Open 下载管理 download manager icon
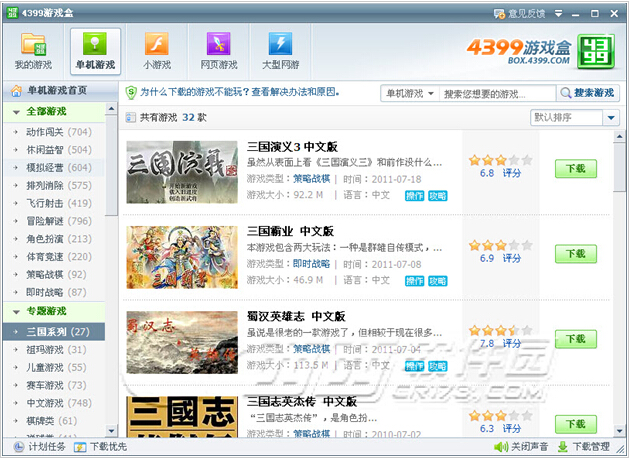Image resolution: width=630 pixels, height=461 pixels. point(563,447)
